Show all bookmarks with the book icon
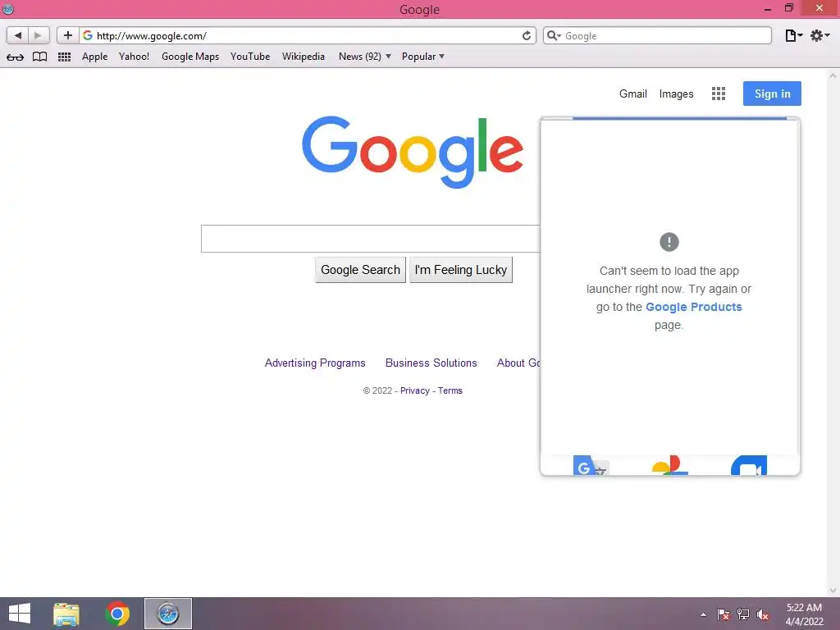Viewport: 840px width, 630px height. (x=39, y=57)
